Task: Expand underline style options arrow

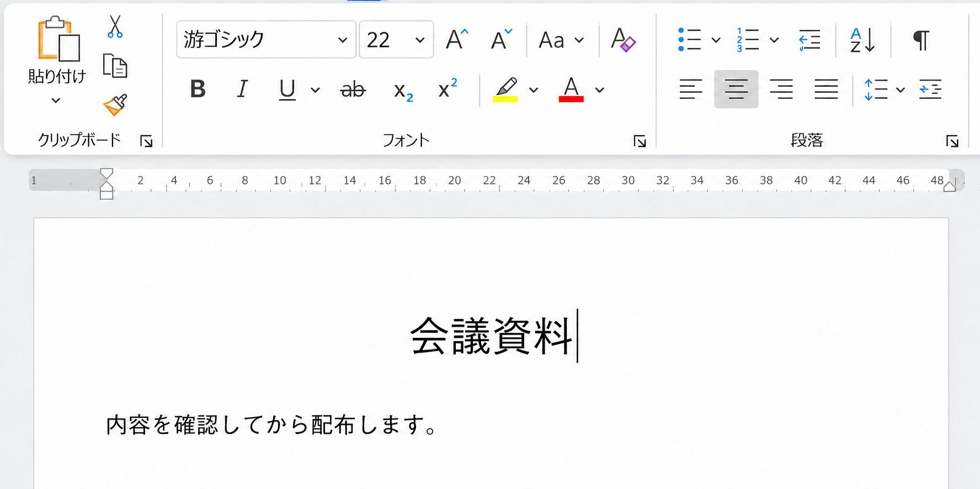Action: click(x=315, y=90)
